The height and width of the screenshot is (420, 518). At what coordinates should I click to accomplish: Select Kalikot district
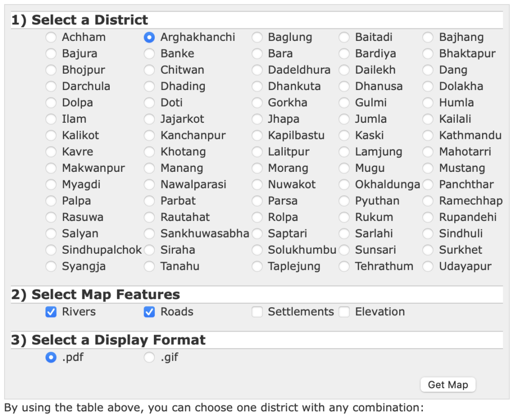[x=51, y=135]
